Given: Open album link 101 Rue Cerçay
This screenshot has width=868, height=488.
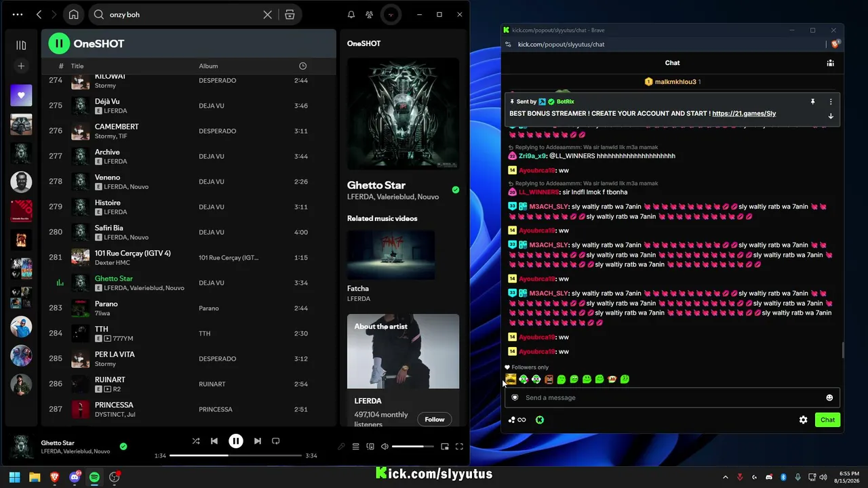Looking at the screenshot, I should click(x=229, y=258).
